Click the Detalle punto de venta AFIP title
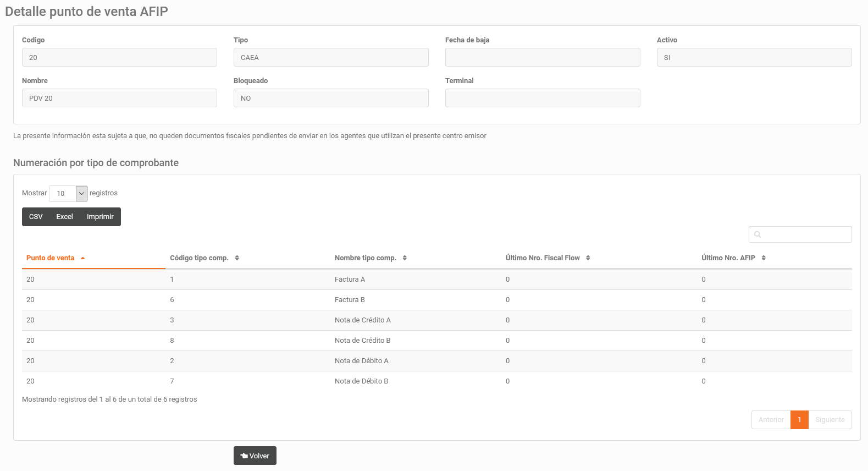 (x=86, y=12)
